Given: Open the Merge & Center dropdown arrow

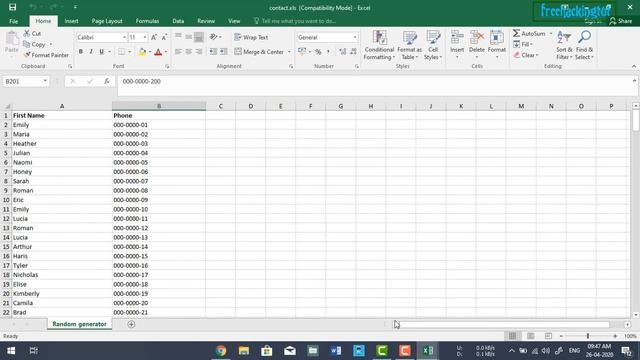Looking at the screenshot, I should (x=289, y=52).
